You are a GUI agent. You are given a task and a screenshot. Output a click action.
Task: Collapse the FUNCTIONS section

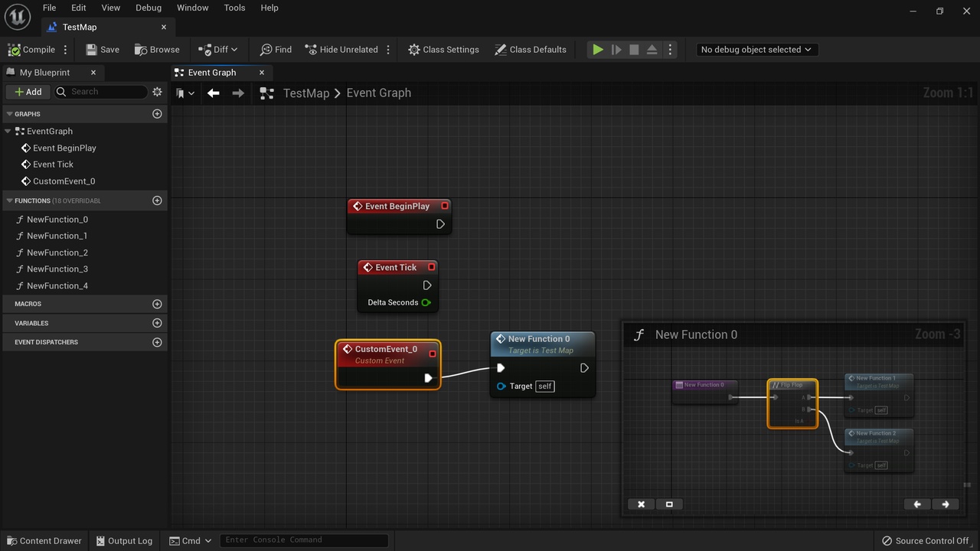point(10,201)
